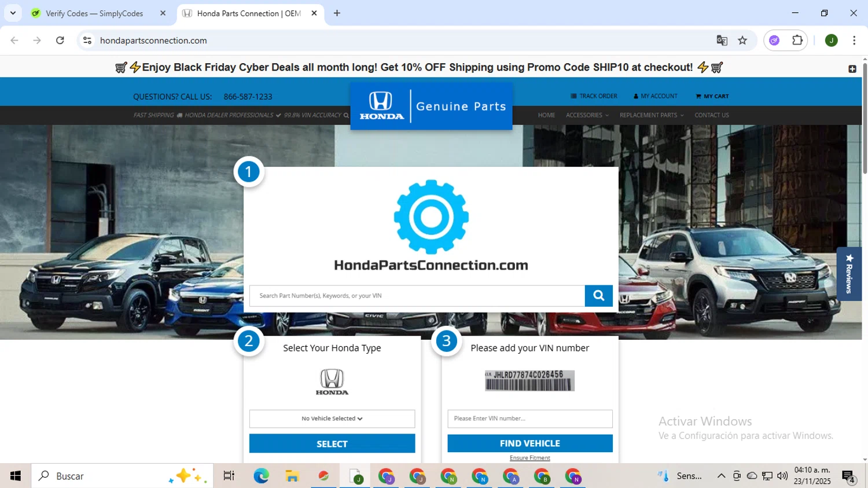View site information icon in address bar

point(87,41)
